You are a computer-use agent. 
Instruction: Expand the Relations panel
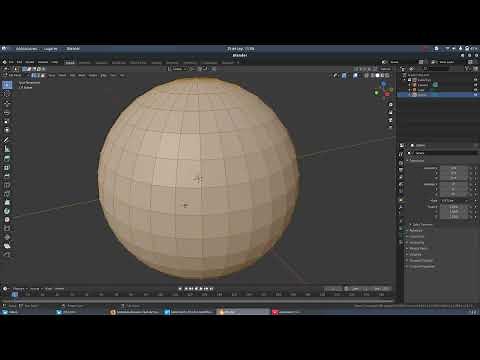(x=415, y=231)
